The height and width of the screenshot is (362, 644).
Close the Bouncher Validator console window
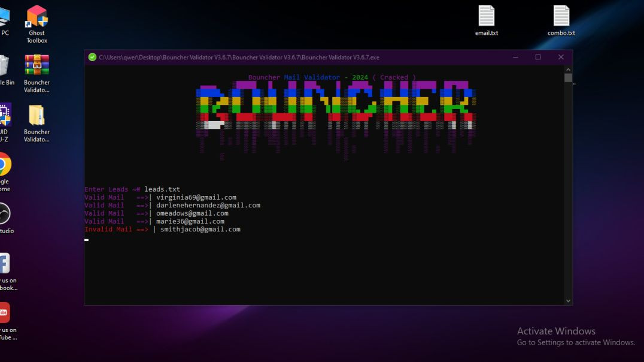561,57
